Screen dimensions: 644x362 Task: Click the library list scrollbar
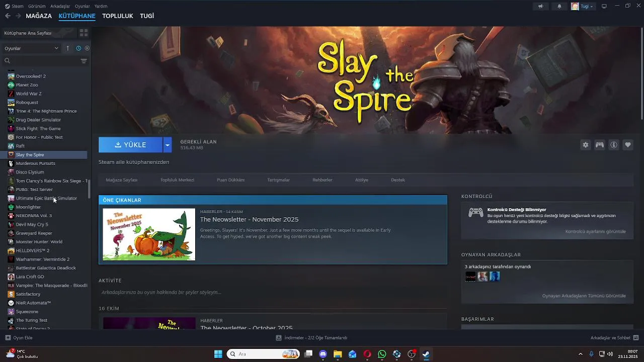(89, 189)
